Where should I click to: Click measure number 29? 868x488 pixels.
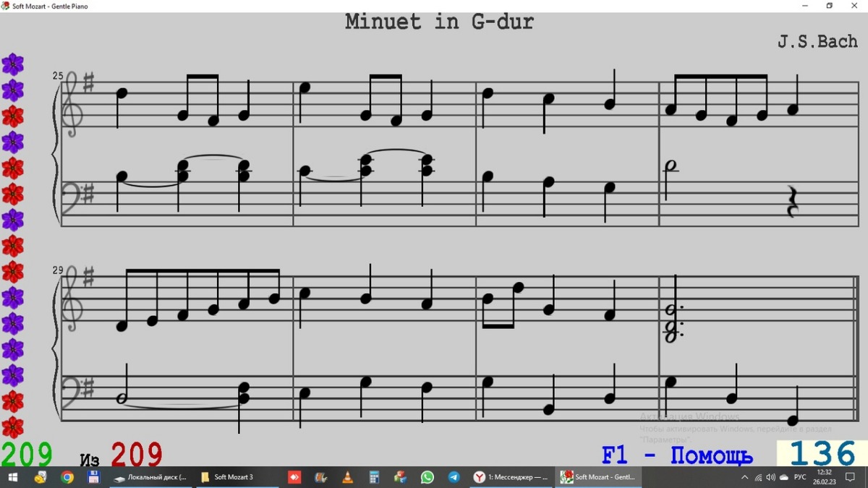(x=58, y=270)
